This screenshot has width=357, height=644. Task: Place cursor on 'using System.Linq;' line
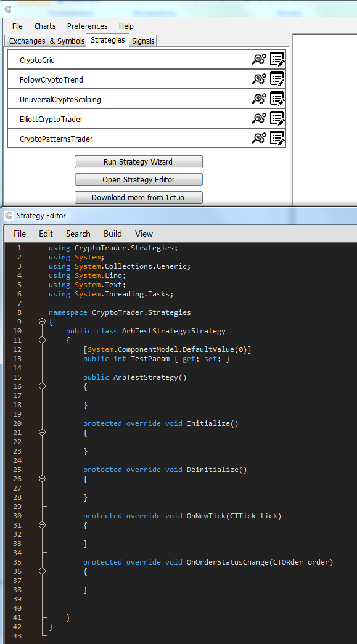pos(87,275)
